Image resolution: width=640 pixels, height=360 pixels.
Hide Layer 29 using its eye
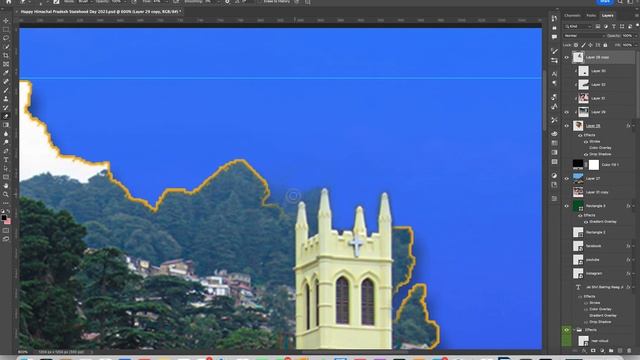pyautogui.click(x=567, y=112)
